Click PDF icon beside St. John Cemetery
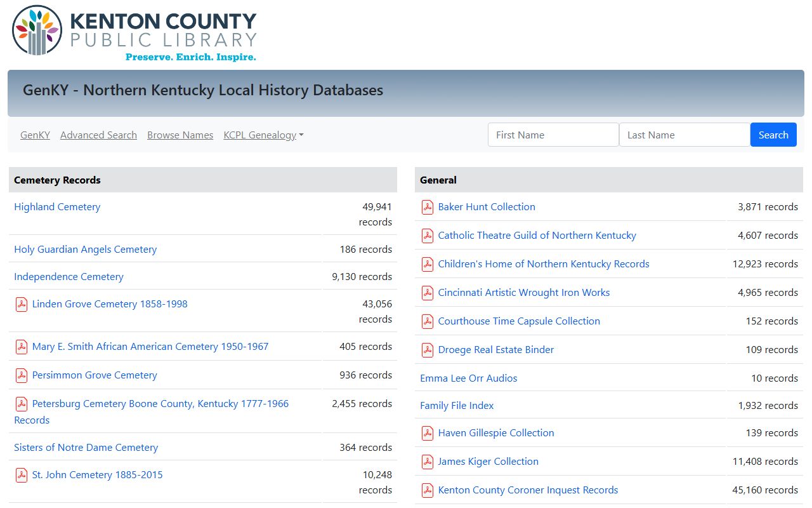Viewport: 812px width, 508px height. click(x=22, y=475)
